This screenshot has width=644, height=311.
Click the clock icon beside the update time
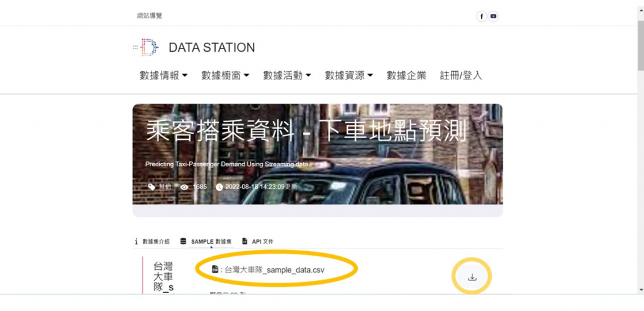(x=219, y=187)
